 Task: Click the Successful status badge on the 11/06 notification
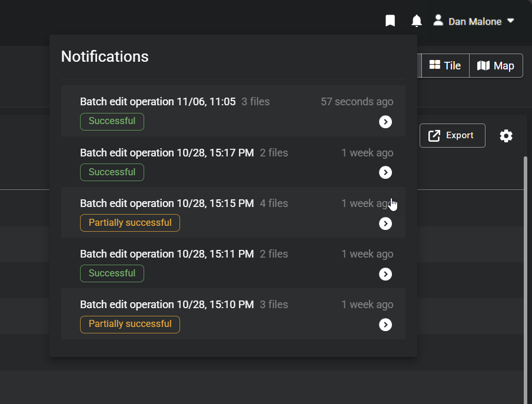pos(112,122)
